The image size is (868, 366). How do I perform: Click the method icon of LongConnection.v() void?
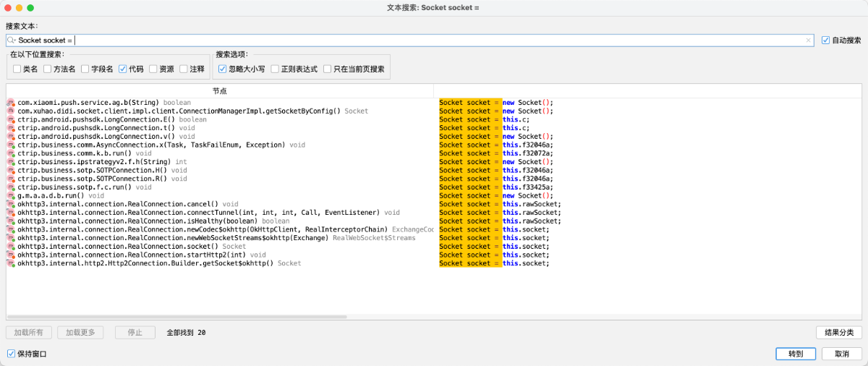(x=11, y=137)
